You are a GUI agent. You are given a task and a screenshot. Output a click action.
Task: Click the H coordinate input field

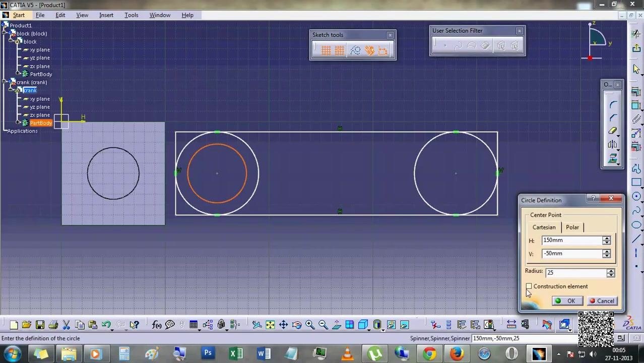tap(572, 240)
